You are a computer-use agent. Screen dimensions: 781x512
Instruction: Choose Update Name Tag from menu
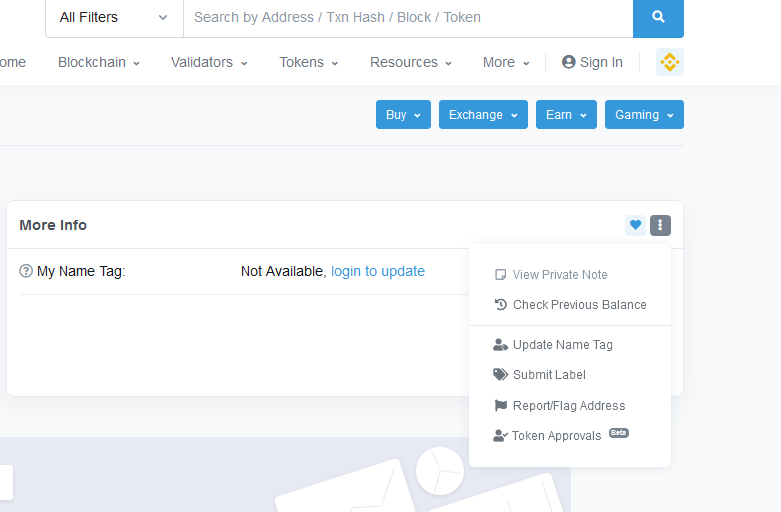tap(570, 345)
